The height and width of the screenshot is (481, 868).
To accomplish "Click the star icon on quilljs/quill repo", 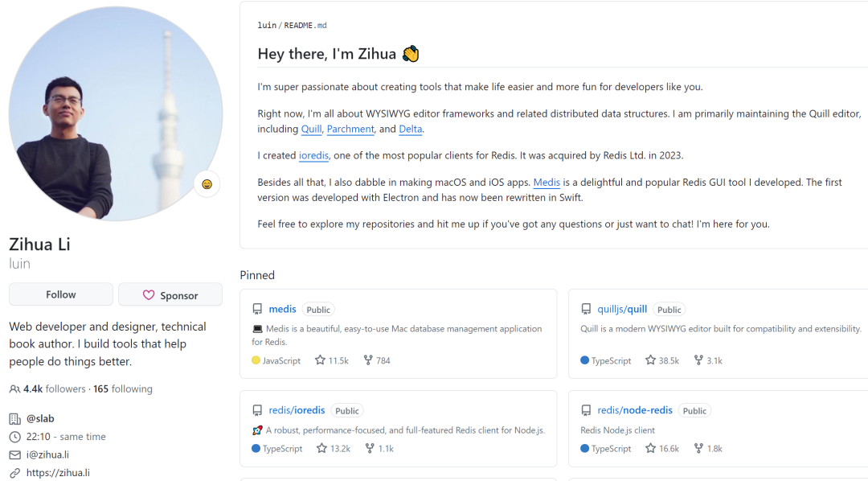I will point(650,360).
